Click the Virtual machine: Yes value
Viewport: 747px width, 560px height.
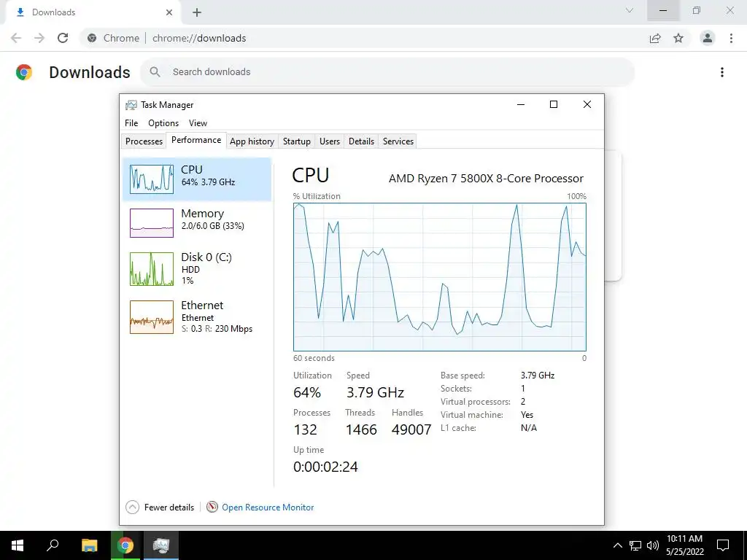tap(527, 415)
